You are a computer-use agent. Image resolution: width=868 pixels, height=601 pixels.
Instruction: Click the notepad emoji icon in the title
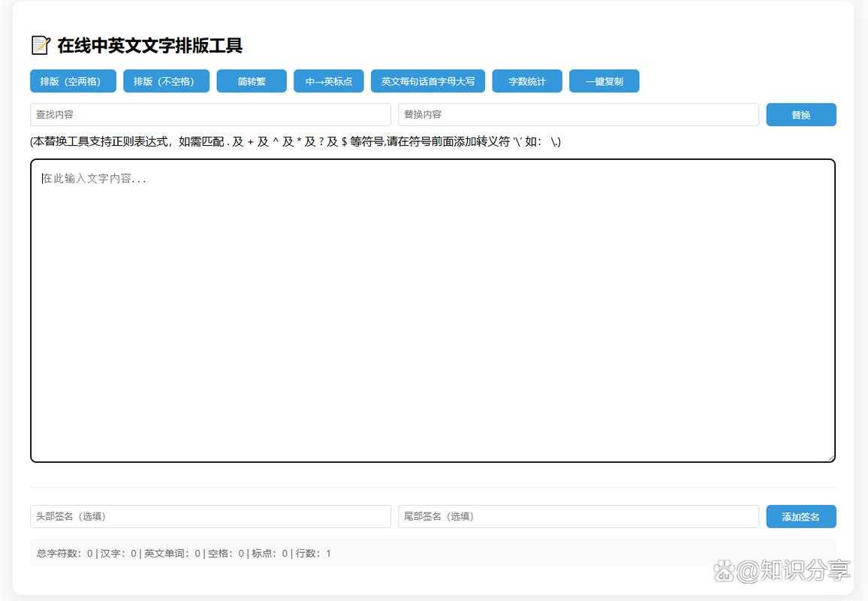tap(40, 45)
